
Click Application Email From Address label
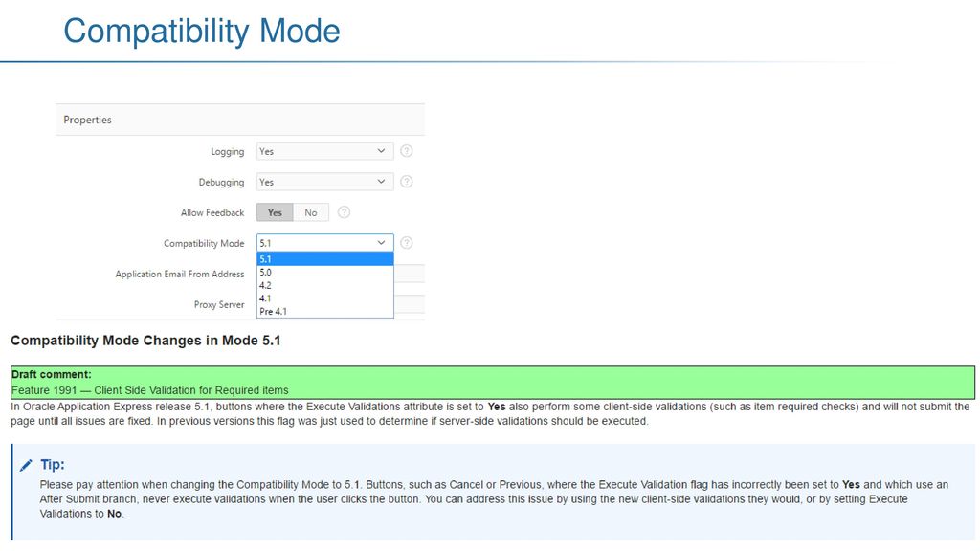(180, 275)
